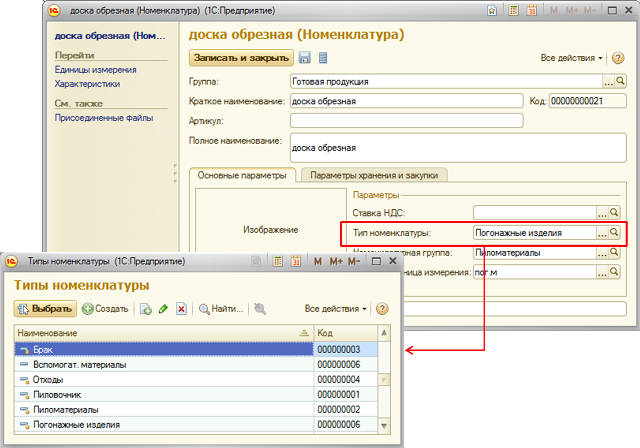Click the ellipsis button of Номенклатурная группа field
Screen dimensions: 640x448
pos(602,253)
